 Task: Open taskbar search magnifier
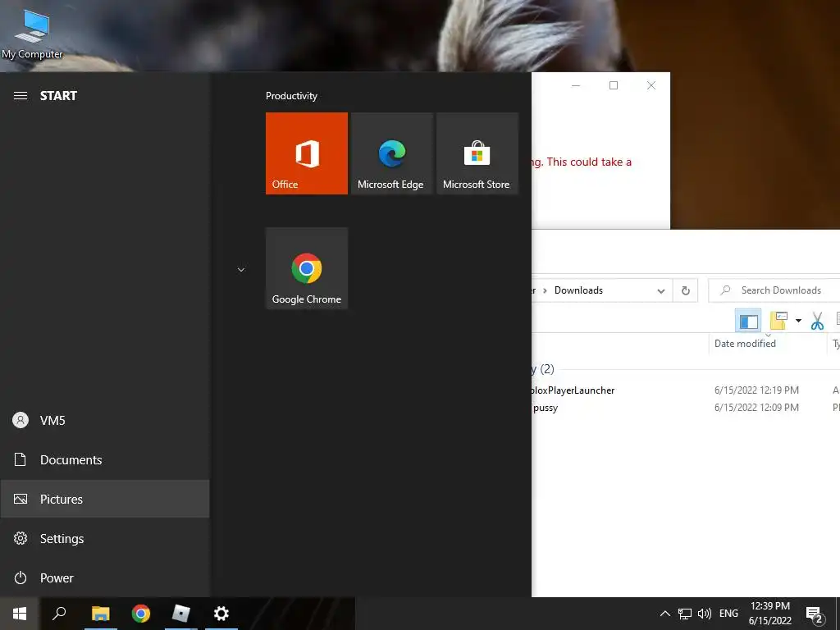pos(59,614)
